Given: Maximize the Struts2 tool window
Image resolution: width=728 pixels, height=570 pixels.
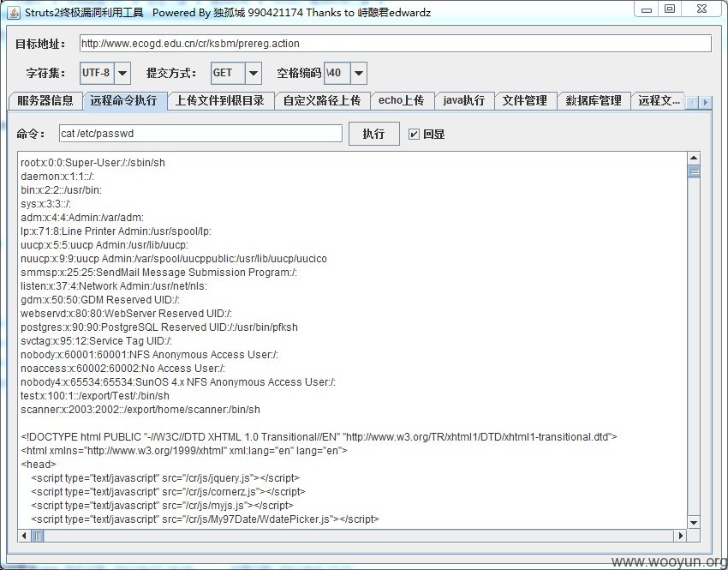Looking at the screenshot, I should click(x=670, y=9).
